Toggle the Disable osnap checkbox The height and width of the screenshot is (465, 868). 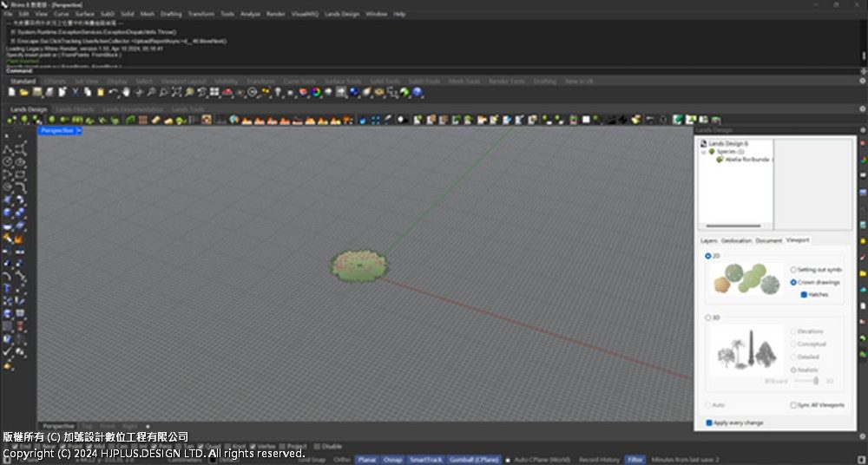tap(317, 446)
